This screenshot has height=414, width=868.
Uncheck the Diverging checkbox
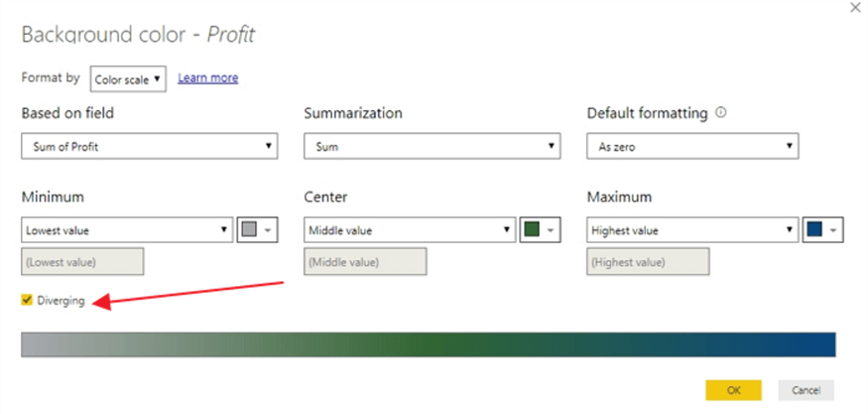(x=27, y=300)
